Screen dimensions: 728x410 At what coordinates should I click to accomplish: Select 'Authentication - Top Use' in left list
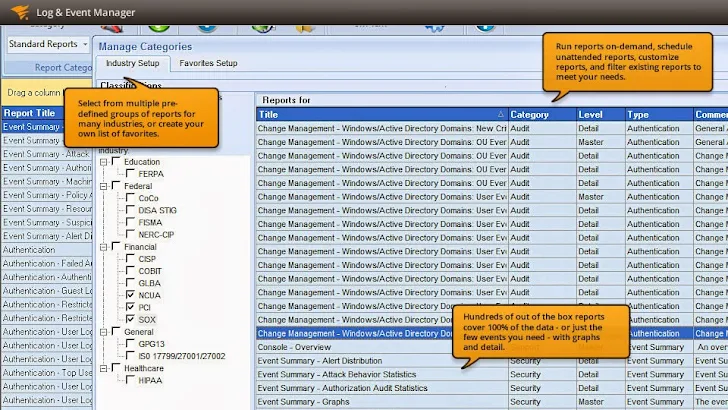[x=47, y=373]
